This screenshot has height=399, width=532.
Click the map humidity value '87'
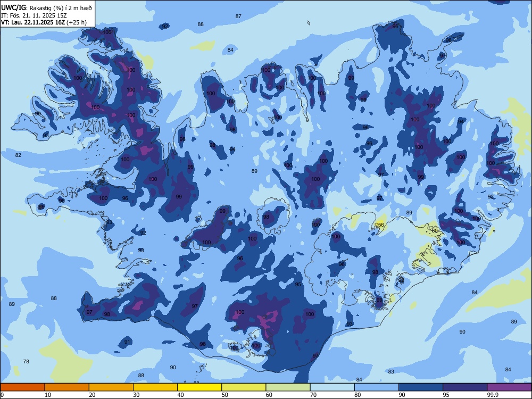(238, 16)
